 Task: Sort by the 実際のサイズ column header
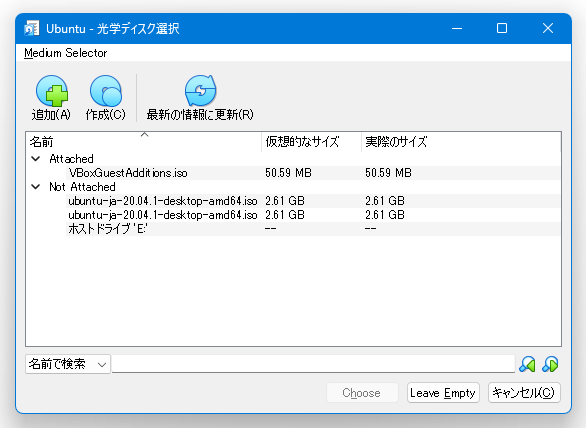[461, 142]
